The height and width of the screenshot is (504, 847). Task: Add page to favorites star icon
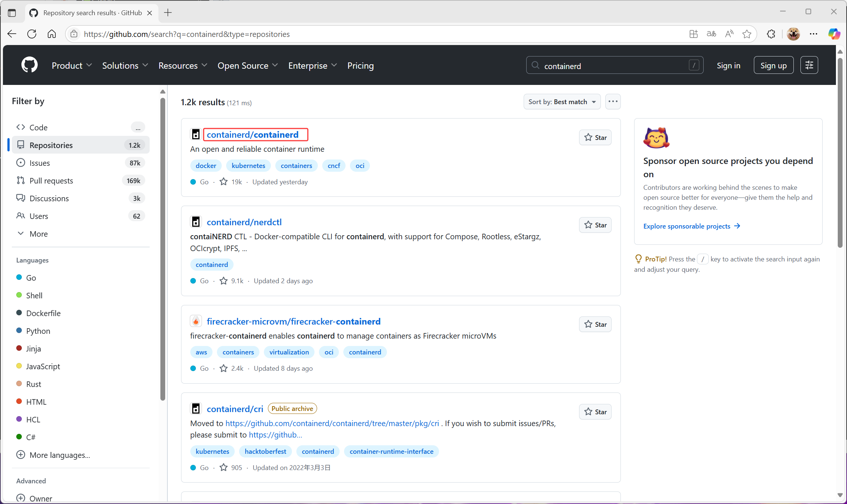pos(747,34)
